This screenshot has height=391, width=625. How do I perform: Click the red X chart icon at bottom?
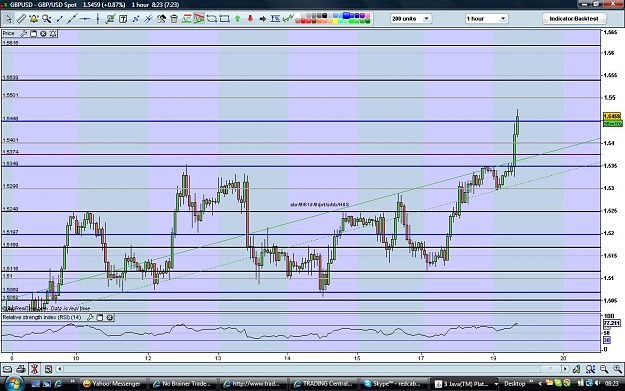pos(34,369)
